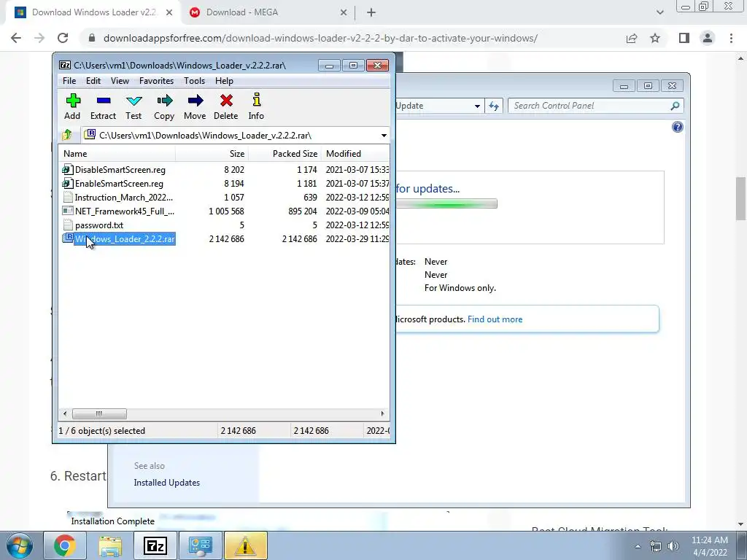Click Control Panel refresh icon

[494, 106]
